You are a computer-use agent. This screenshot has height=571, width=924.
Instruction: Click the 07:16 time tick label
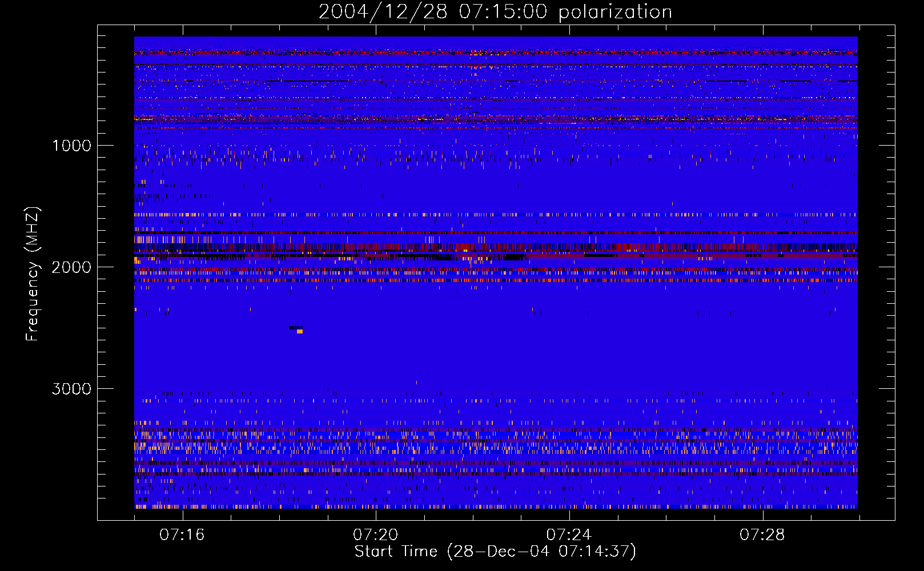click(182, 535)
